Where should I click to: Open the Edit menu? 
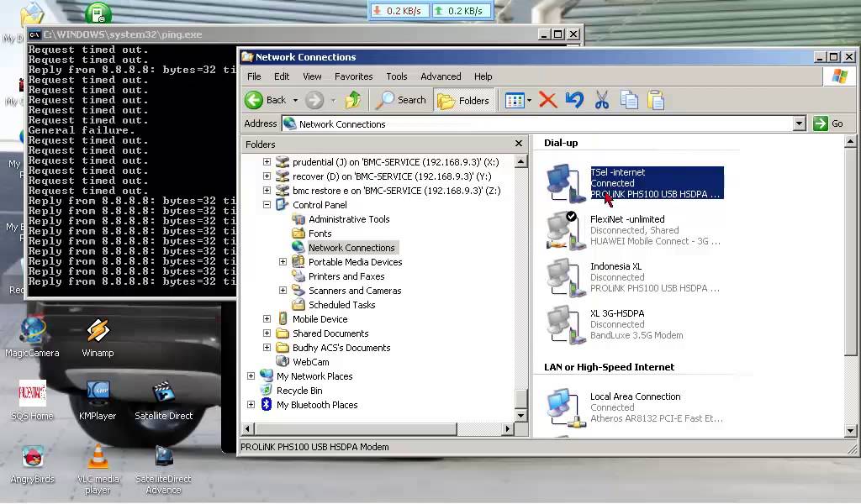[x=282, y=76]
